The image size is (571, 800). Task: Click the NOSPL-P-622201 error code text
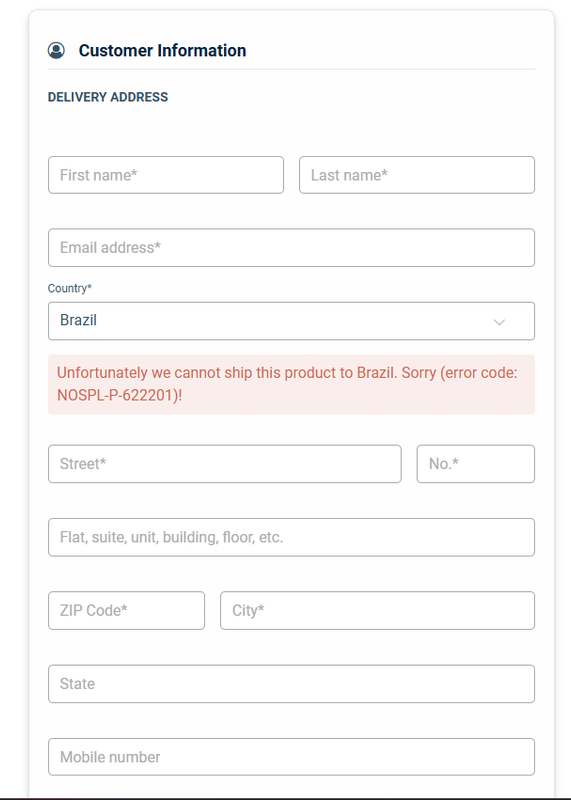tap(116, 395)
